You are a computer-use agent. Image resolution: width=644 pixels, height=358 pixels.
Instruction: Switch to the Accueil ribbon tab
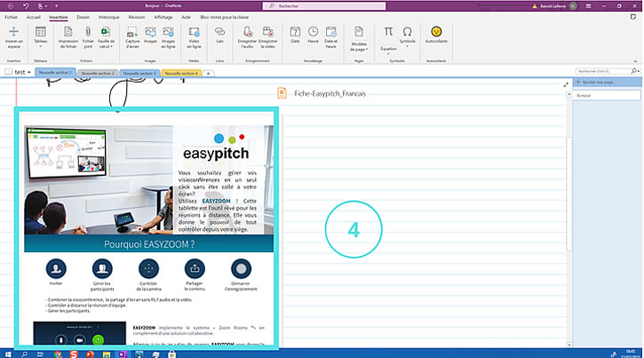tap(33, 17)
